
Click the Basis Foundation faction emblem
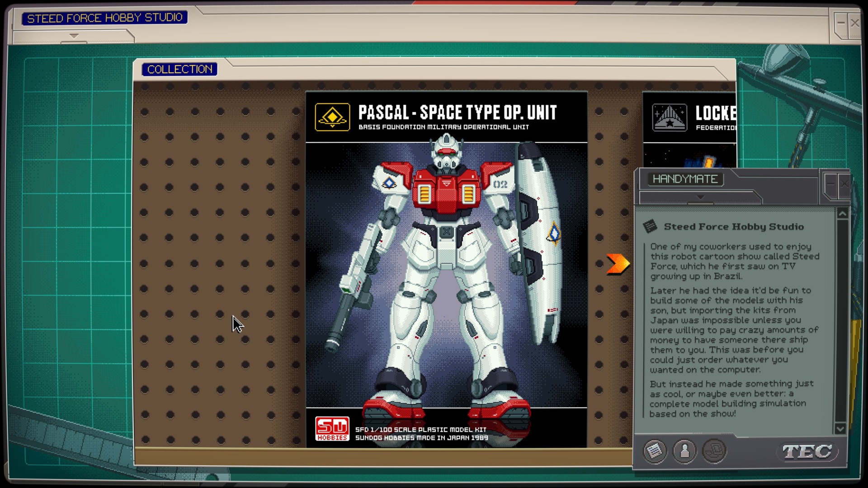point(332,117)
